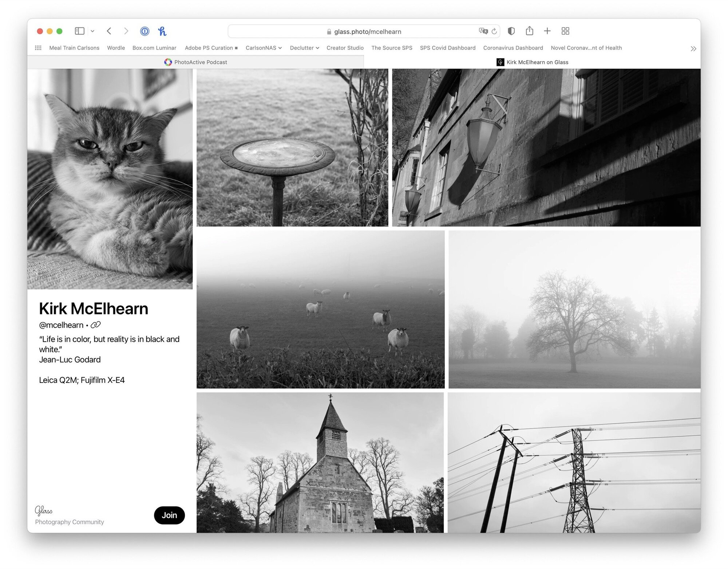Open the Meal Train Carlsons bookmark
Viewport: 728px width, 569px height.
pyautogui.click(x=74, y=48)
